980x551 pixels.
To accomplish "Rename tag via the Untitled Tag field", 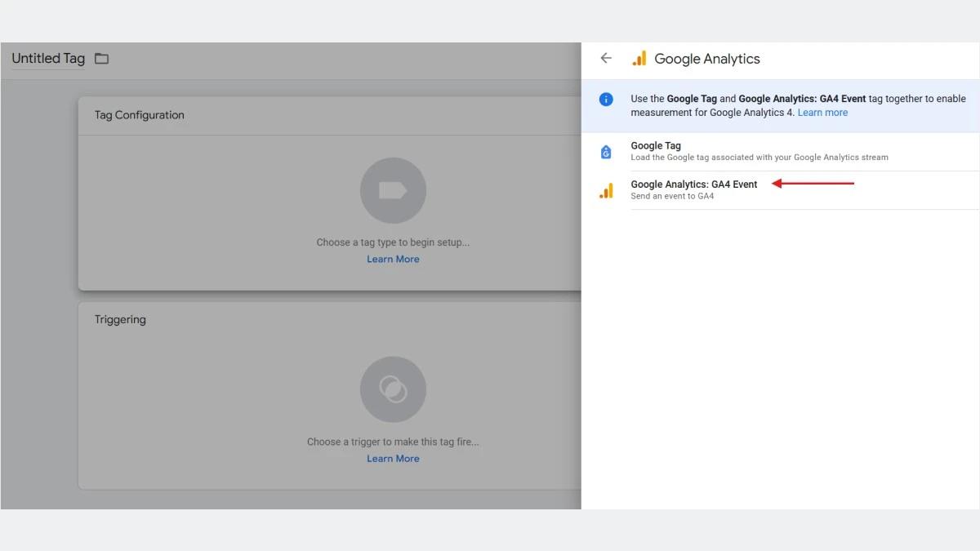I will (x=48, y=59).
